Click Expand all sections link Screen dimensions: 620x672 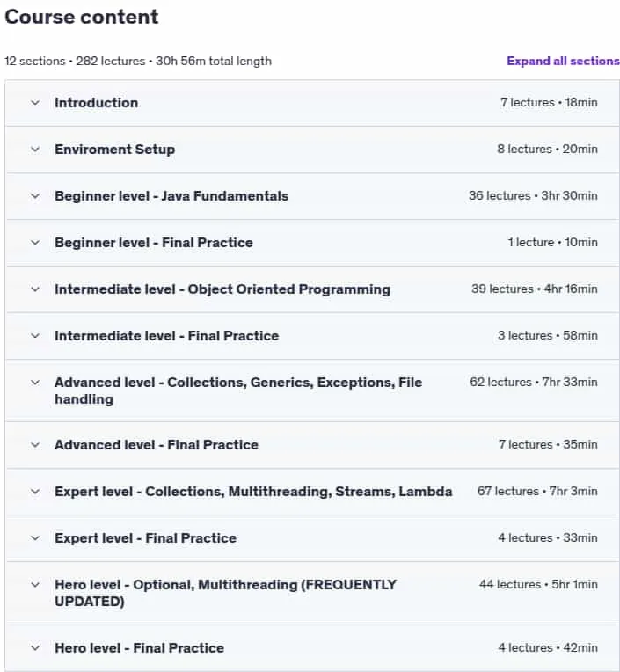(563, 61)
